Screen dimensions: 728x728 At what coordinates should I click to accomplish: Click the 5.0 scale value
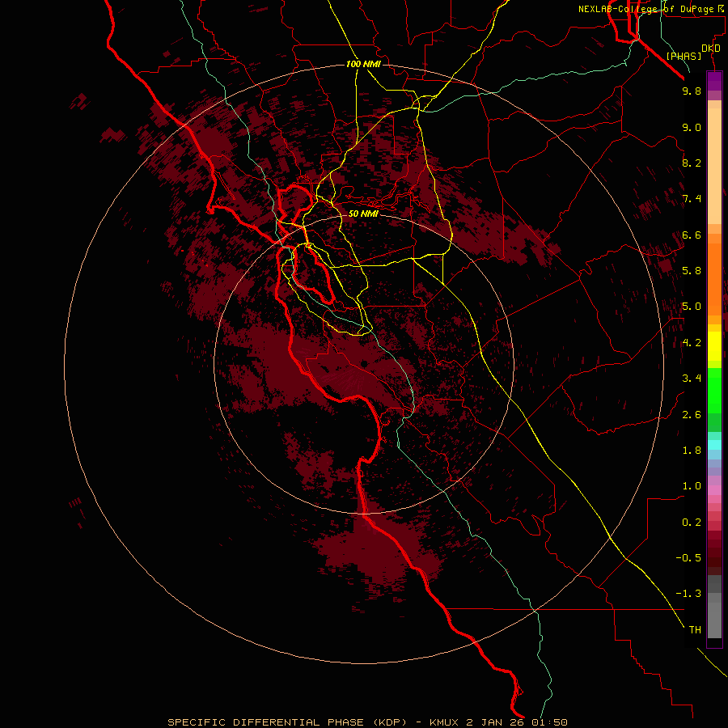click(692, 307)
